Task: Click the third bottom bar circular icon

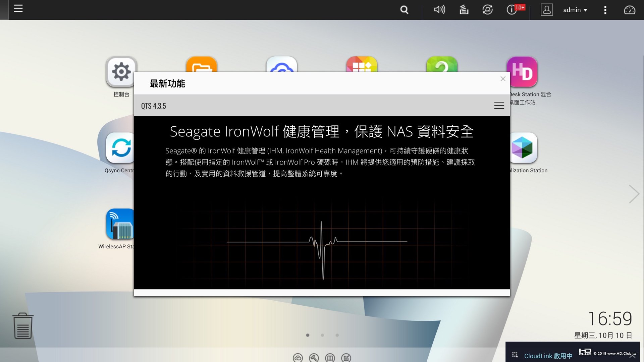Action: click(x=330, y=358)
